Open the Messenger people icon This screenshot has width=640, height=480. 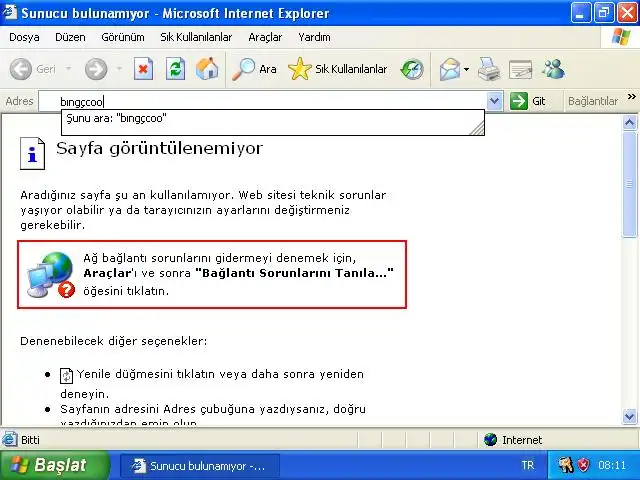click(553, 69)
